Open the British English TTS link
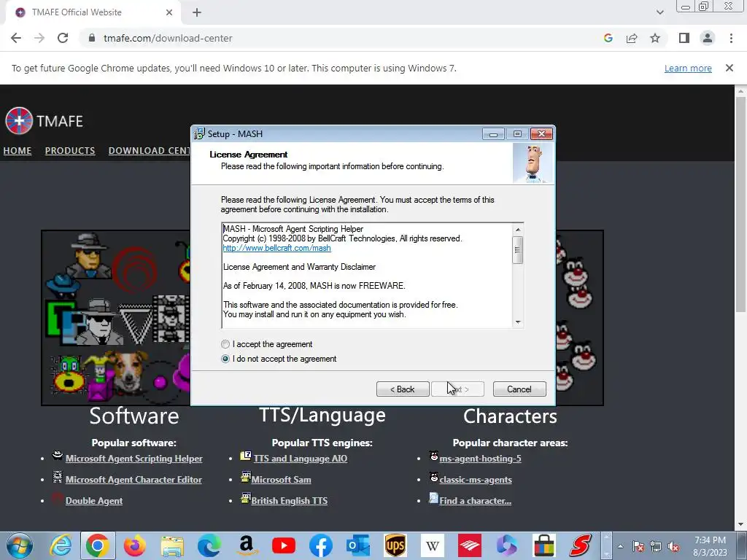Viewport: 747px width, 560px height. click(289, 501)
